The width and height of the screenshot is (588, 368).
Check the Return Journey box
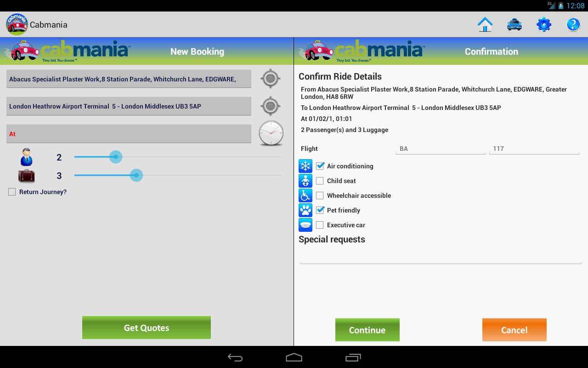[x=12, y=192]
